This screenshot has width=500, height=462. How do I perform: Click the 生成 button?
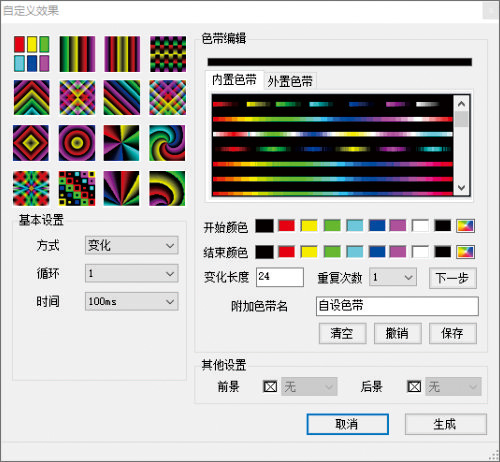click(x=445, y=424)
